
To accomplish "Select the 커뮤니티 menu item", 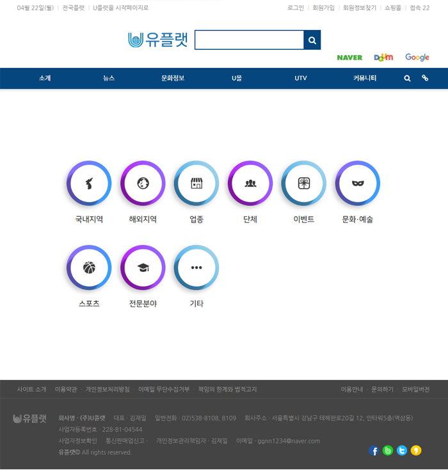I will (x=365, y=78).
